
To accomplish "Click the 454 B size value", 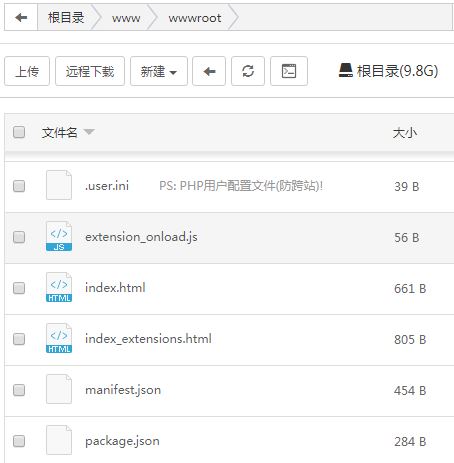I will pos(410,391).
